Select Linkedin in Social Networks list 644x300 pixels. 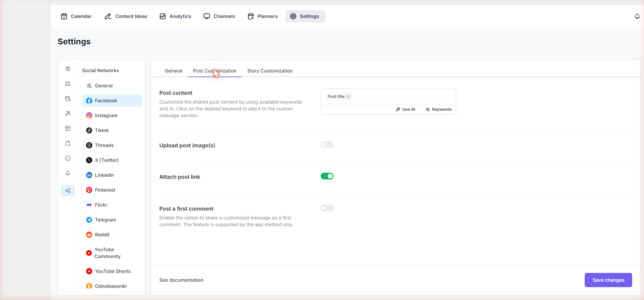point(112,175)
